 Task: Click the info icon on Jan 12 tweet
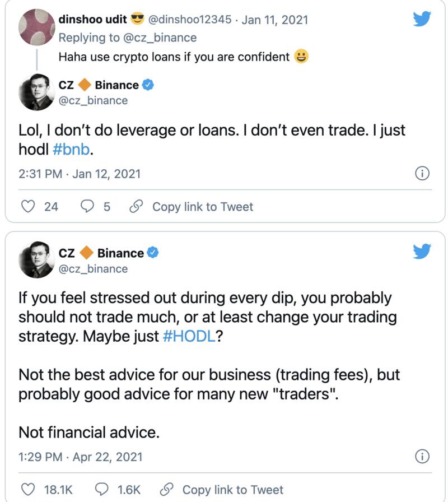coord(422,174)
